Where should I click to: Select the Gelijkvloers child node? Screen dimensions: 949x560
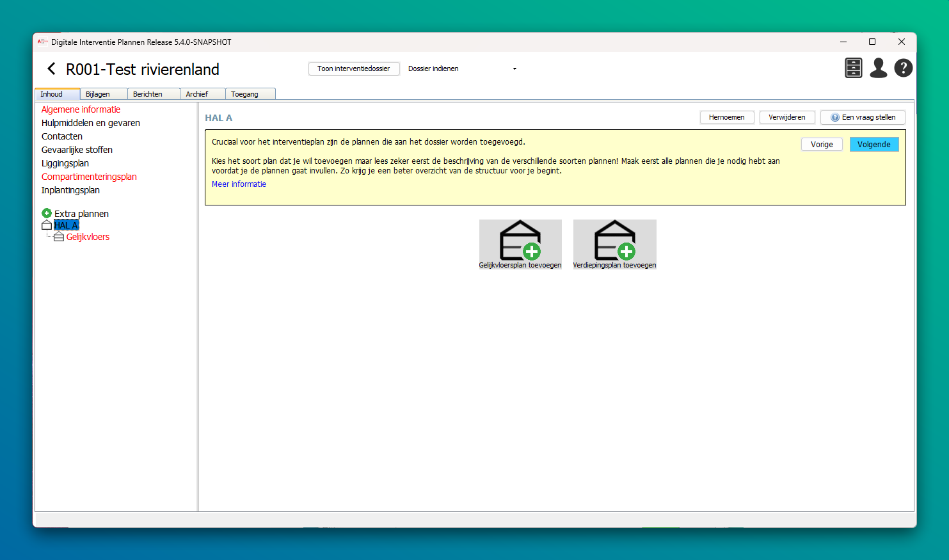(x=88, y=237)
